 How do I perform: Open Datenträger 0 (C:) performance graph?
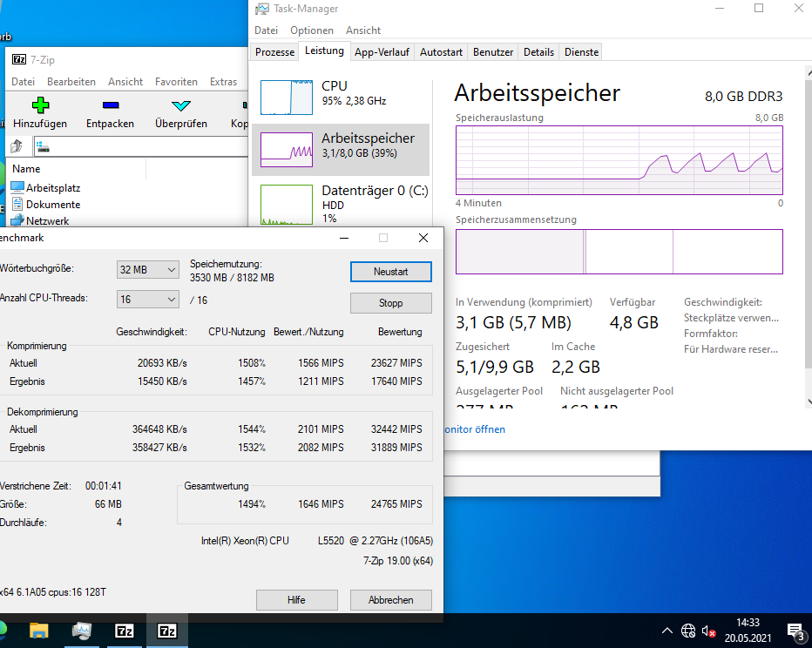tap(287, 205)
